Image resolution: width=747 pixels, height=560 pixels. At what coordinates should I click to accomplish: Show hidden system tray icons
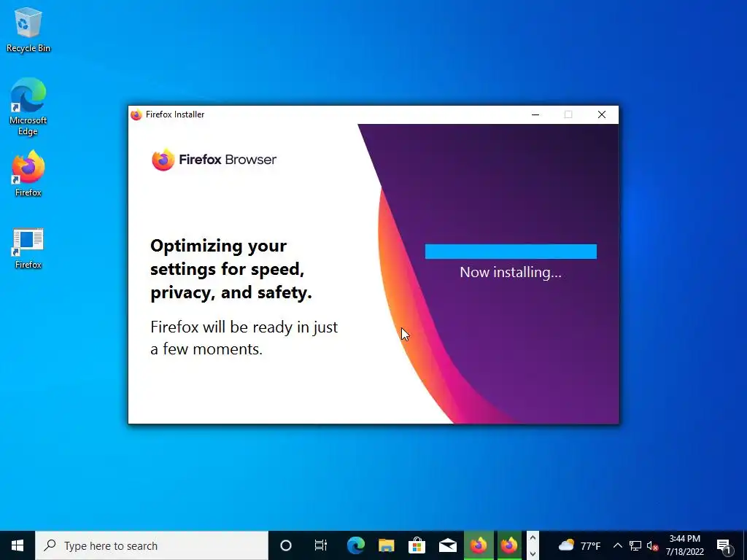tap(617, 545)
